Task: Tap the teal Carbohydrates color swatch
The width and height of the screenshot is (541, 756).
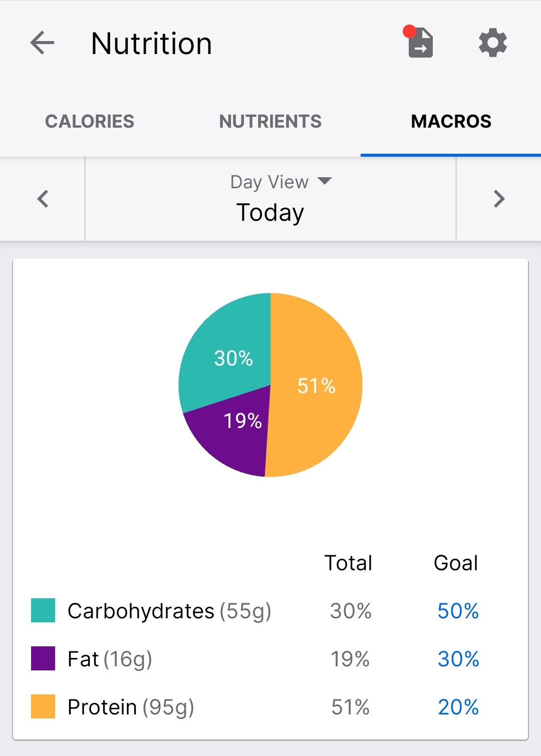Action: (x=43, y=610)
